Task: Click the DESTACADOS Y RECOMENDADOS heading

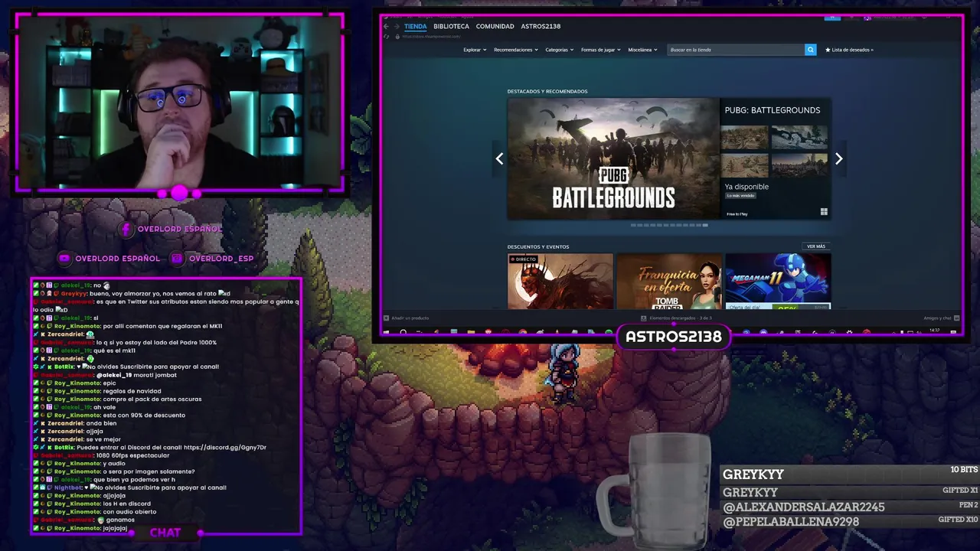Action: (547, 91)
